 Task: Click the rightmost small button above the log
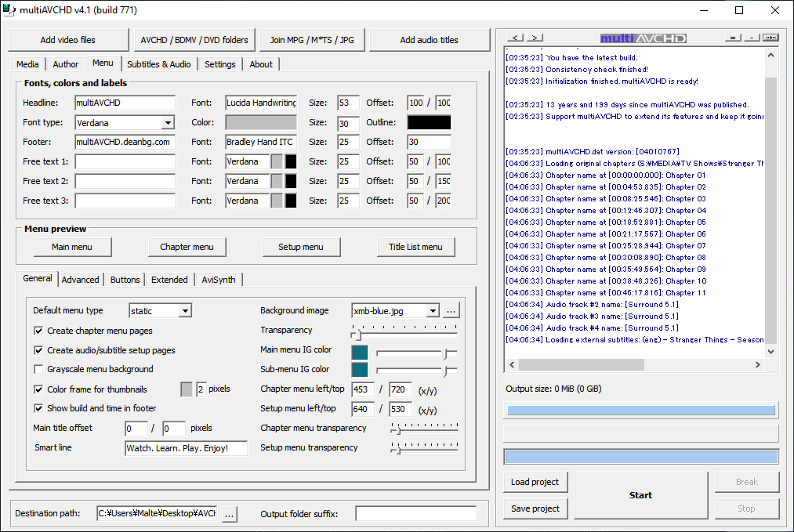coord(770,38)
